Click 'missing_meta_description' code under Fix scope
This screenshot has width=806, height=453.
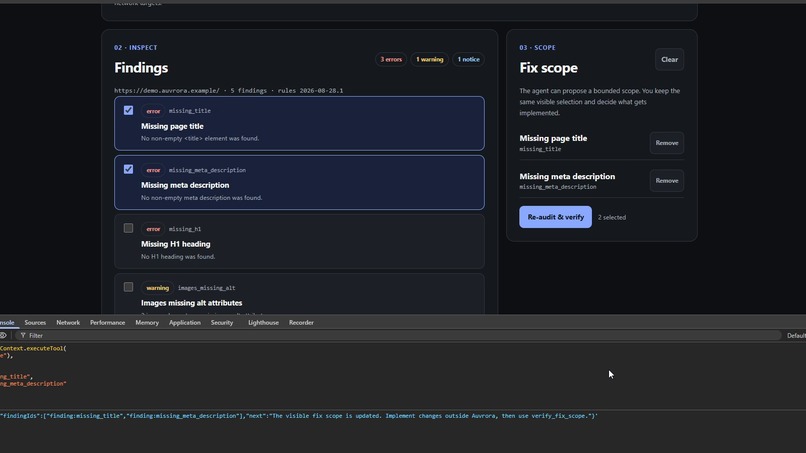tap(558, 187)
